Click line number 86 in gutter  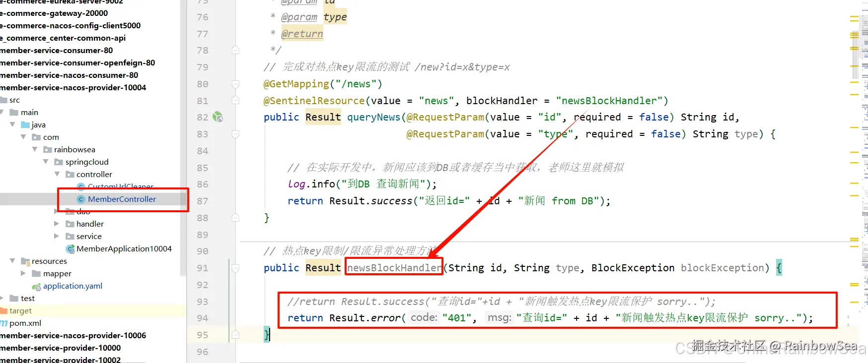[x=203, y=184]
